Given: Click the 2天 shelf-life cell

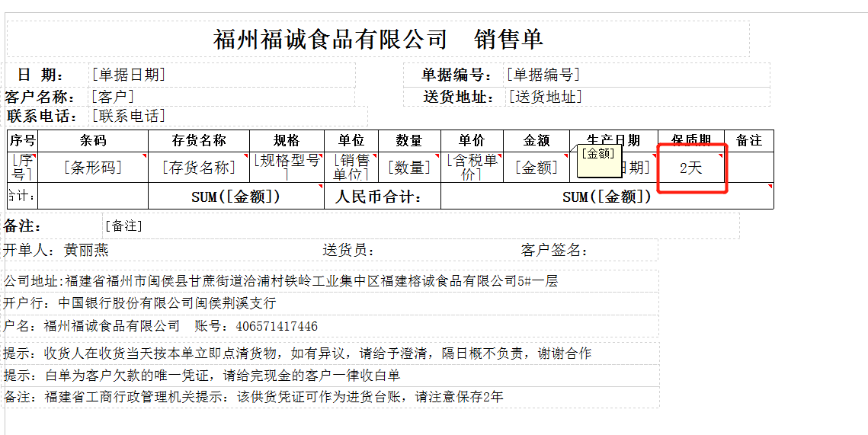Looking at the screenshot, I should [691, 167].
